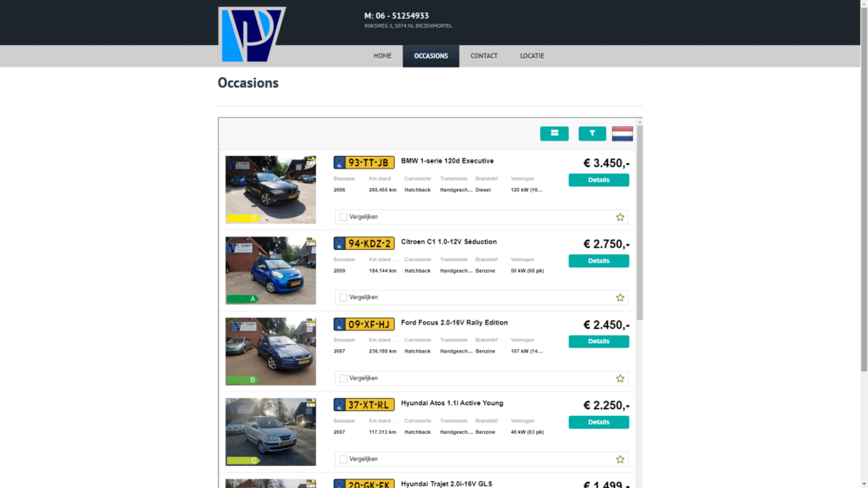The height and width of the screenshot is (488, 868).
Task: Open the Locatie page
Action: (x=532, y=56)
